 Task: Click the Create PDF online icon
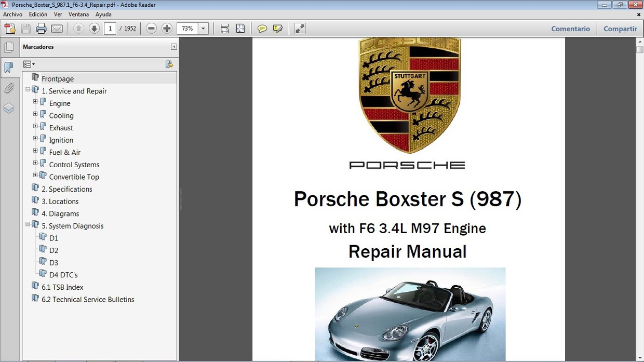click(x=10, y=29)
